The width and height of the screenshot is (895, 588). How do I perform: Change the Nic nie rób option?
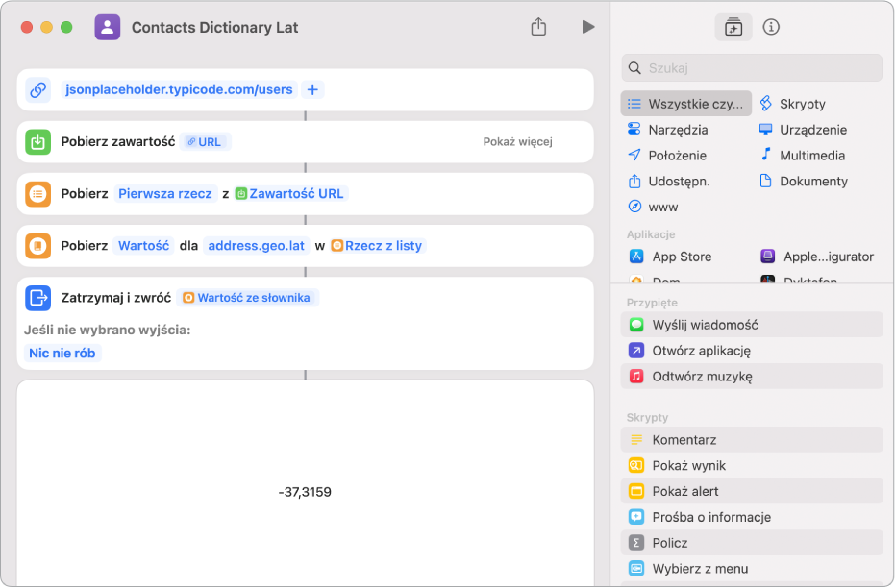(64, 353)
